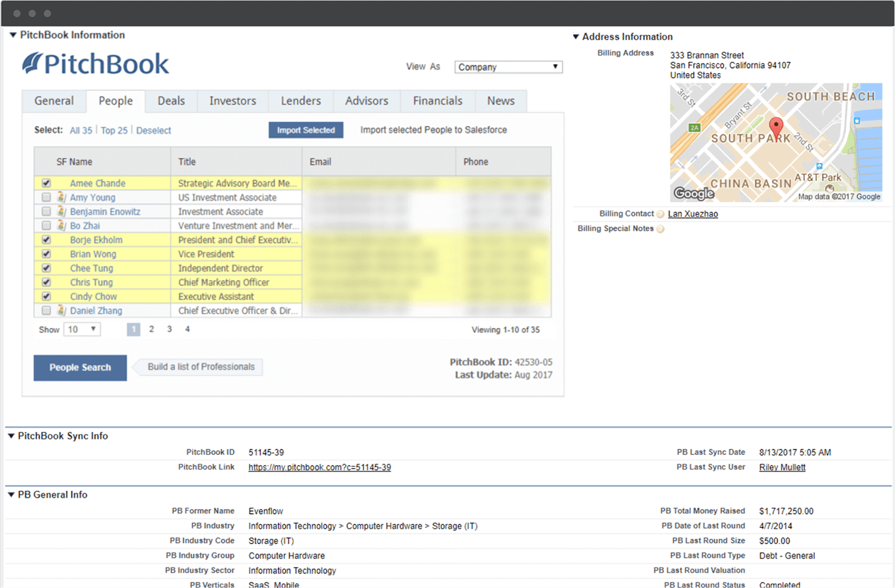Open Chris Tung's record
895x588 pixels.
coord(92,282)
